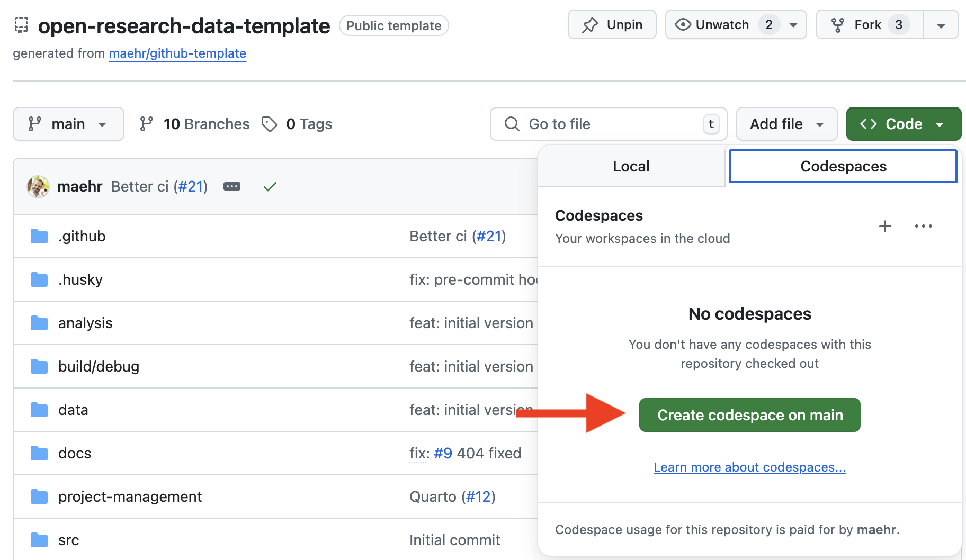Image resolution: width=966 pixels, height=560 pixels.
Task: Open issue #9 link in docs row
Action: (x=443, y=453)
